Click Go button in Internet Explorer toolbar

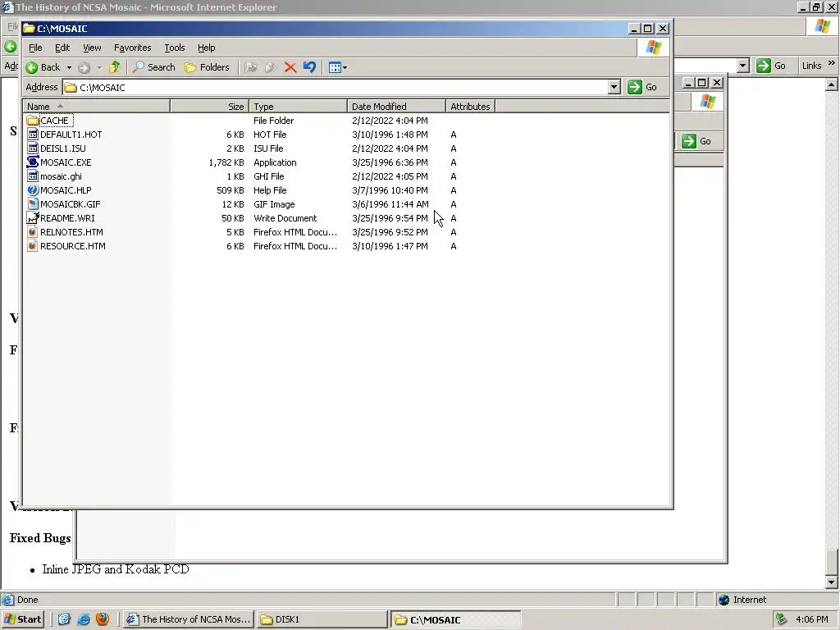click(x=771, y=66)
